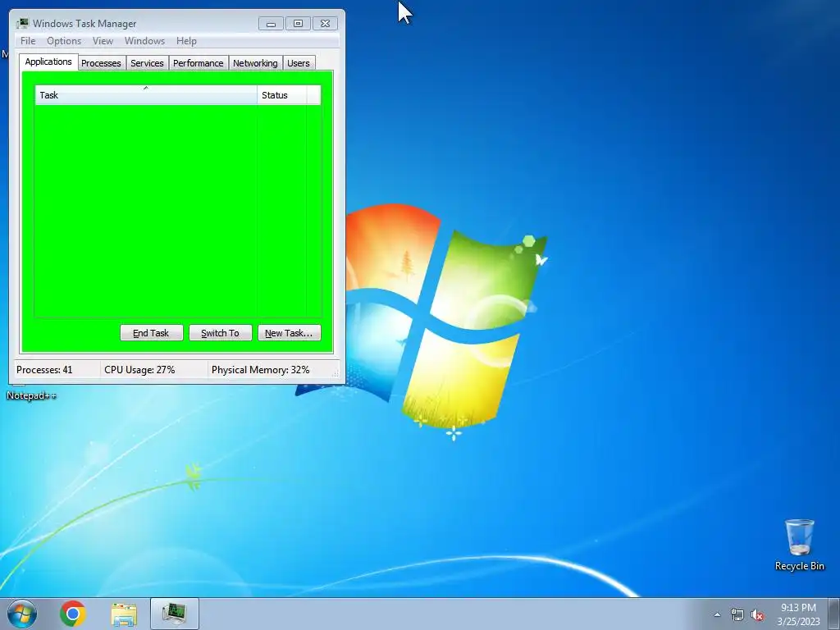Viewport: 840px width, 630px height.
Task: Click the Task Manager title bar icon
Action: (22, 23)
